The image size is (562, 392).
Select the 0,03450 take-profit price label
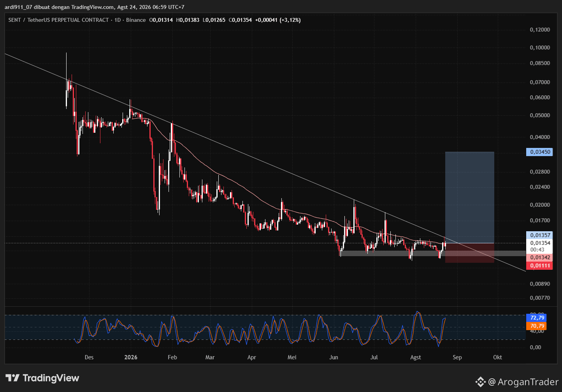click(539, 152)
